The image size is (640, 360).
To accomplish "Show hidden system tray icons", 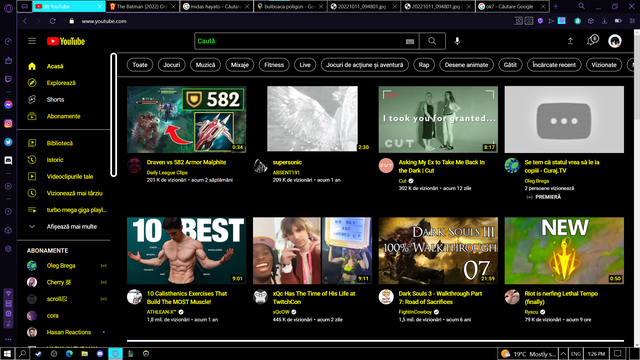I will [563, 354].
